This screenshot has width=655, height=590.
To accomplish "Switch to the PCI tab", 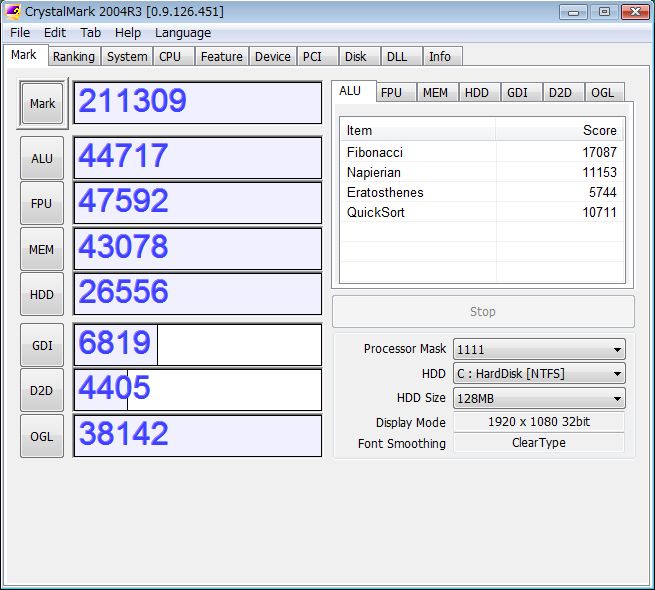I will (317, 56).
